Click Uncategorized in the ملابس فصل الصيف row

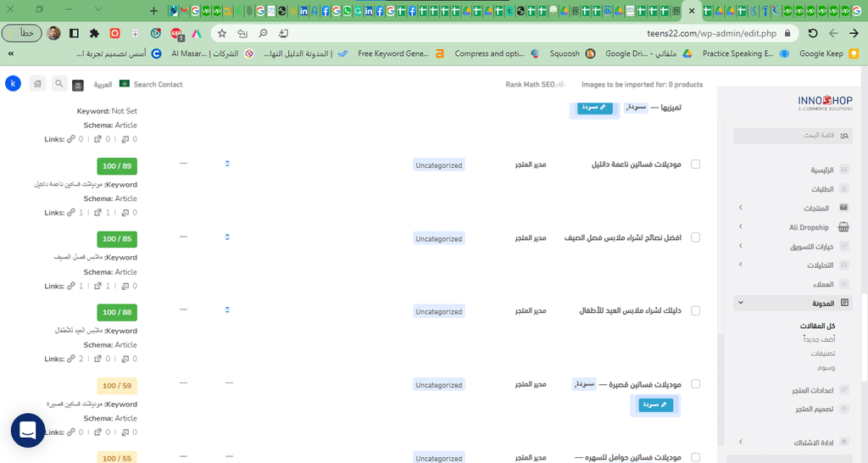coord(438,238)
